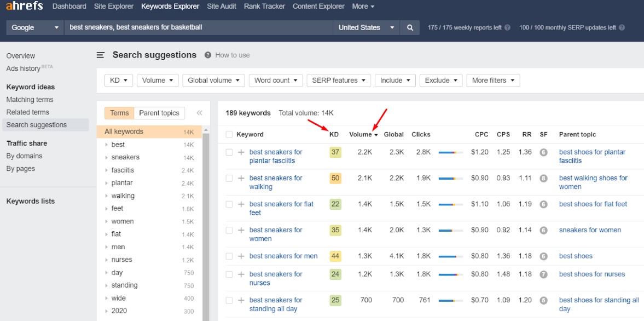
Task: Click the search magnifier button
Action: 410,27
